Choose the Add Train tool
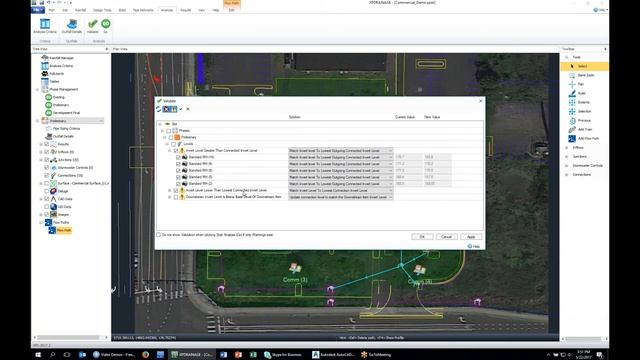The image size is (640, 360). pyautogui.click(x=580, y=129)
